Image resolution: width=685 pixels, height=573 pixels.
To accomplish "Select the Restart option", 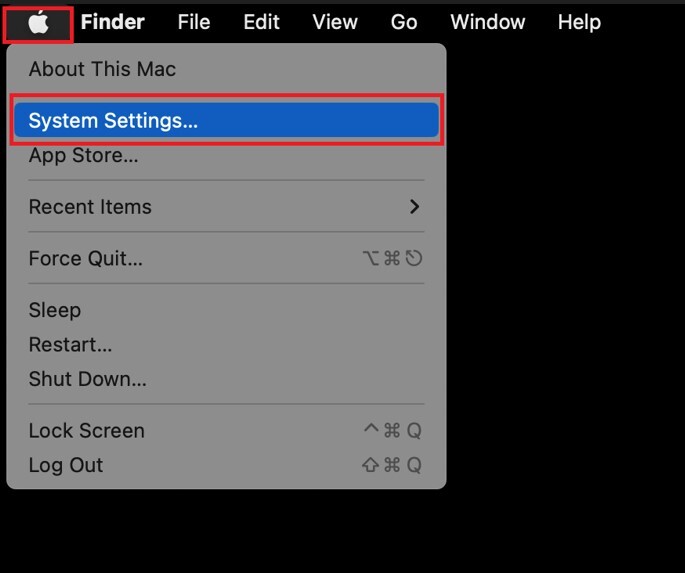I will tap(70, 345).
